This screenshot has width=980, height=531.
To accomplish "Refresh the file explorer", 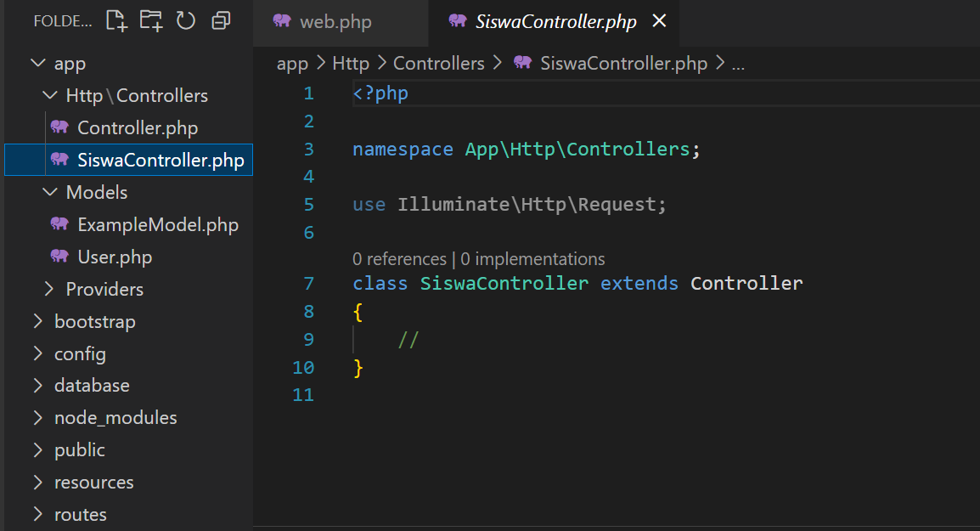I will 186,21.
